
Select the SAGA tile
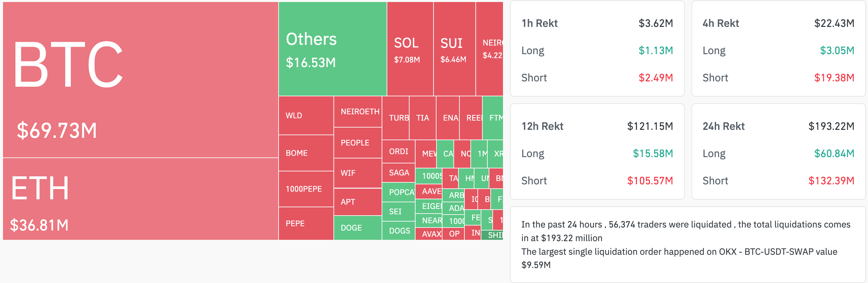(398, 173)
